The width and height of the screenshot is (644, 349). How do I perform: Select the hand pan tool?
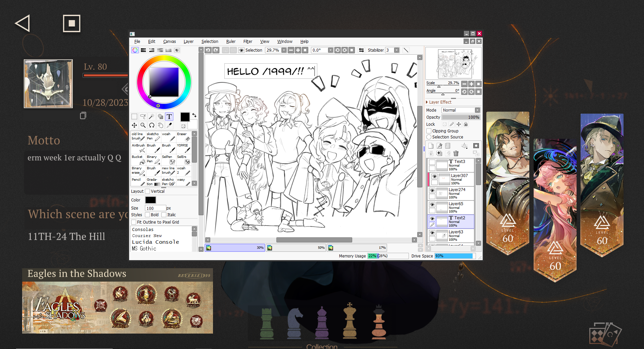click(160, 125)
